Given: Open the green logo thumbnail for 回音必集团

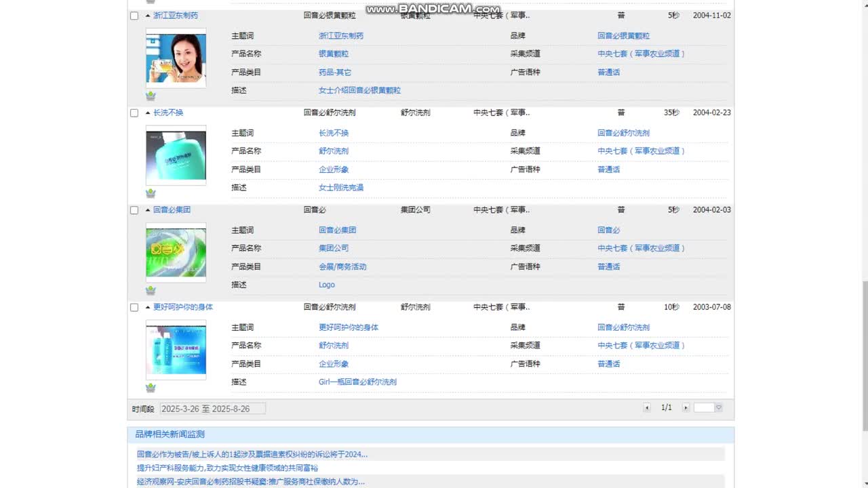Looking at the screenshot, I should tap(176, 253).
